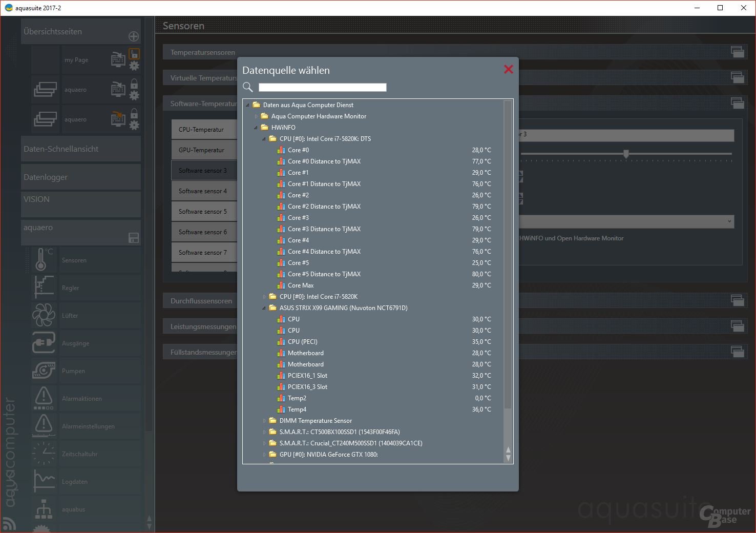
Task: Expand S.M.A.R.T.: CT500BX100SSD1 folder
Action: pos(264,432)
